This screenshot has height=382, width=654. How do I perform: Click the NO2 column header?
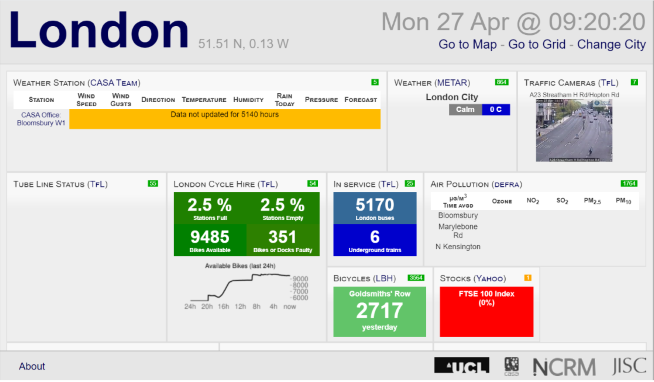[533, 201]
